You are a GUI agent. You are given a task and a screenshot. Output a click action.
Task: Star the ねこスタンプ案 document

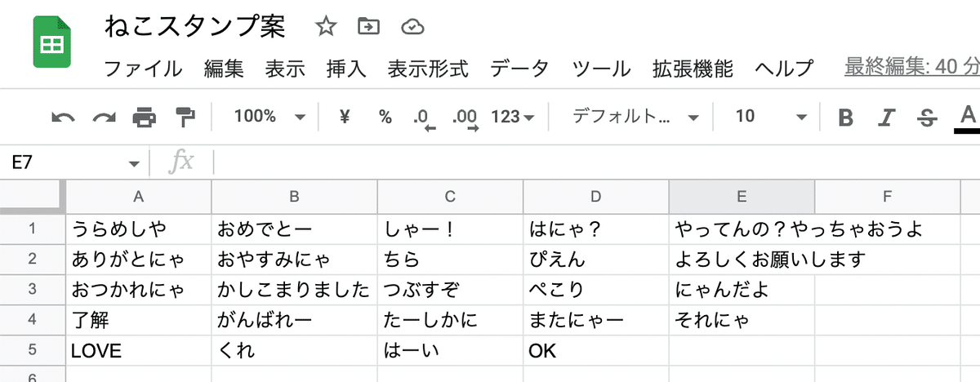pyautogui.click(x=326, y=27)
